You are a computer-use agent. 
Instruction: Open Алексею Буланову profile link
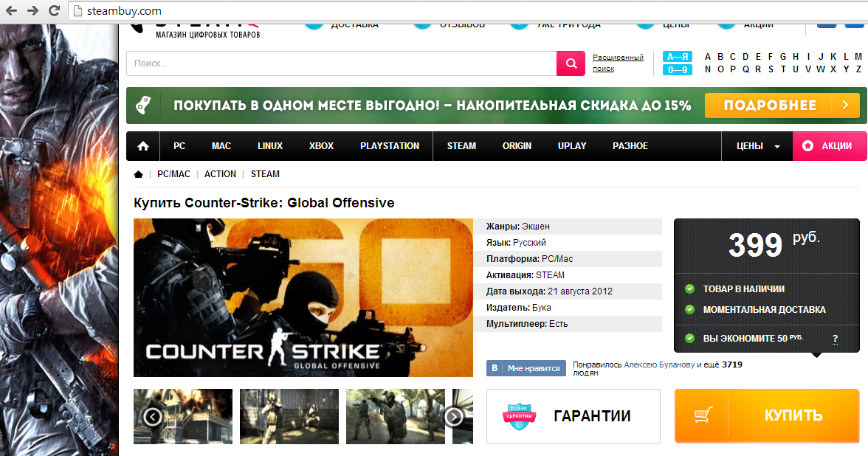click(x=659, y=365)
